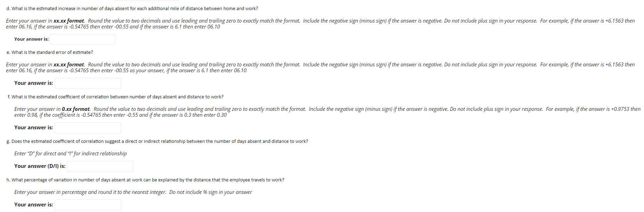The height and width of the screenshot is (212, 644).
Task: Select the question g text about direct or indirect relationship
Action: click(157, 141)
